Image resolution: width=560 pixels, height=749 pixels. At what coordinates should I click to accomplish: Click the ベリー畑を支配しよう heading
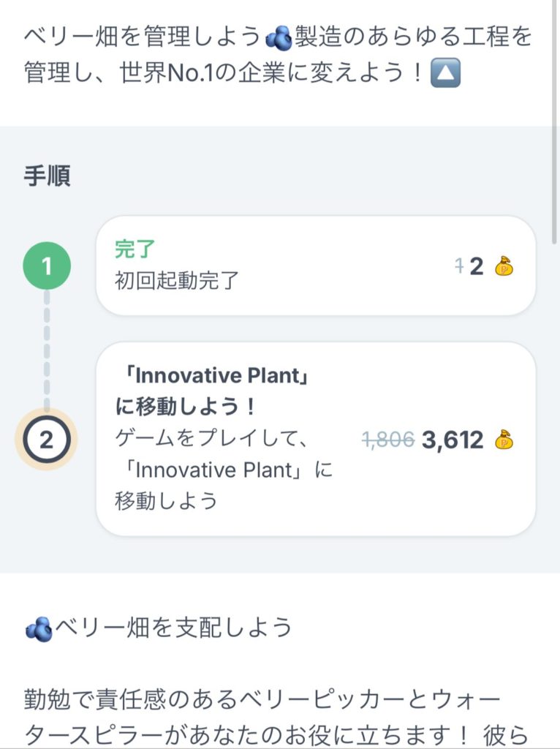(173, 628)
